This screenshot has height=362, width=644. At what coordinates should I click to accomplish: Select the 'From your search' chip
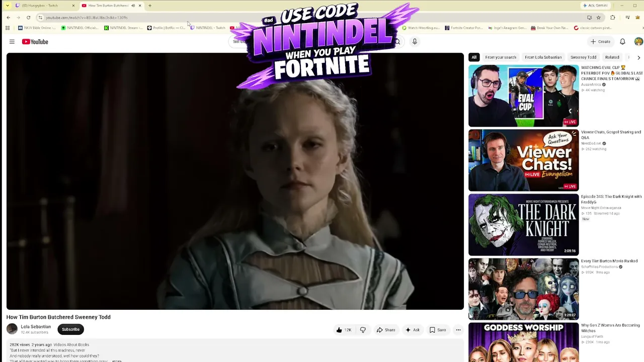tap(501, 57)
